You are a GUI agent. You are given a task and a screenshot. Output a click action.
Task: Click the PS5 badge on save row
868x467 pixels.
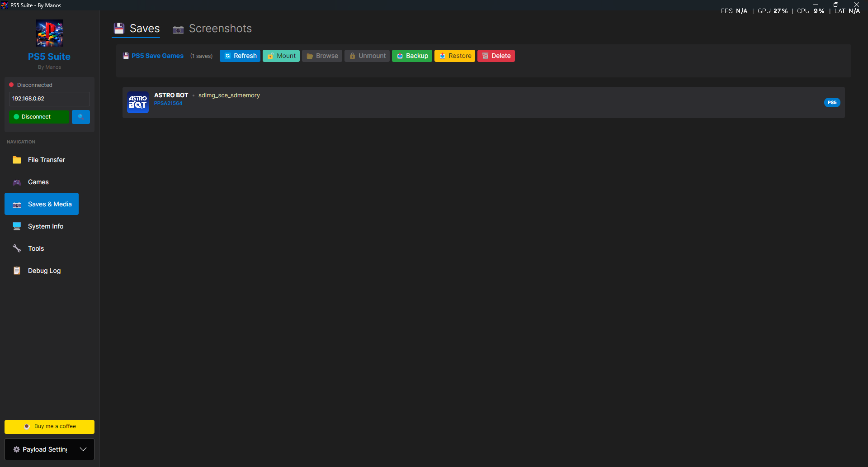click(x=832, y=102)
